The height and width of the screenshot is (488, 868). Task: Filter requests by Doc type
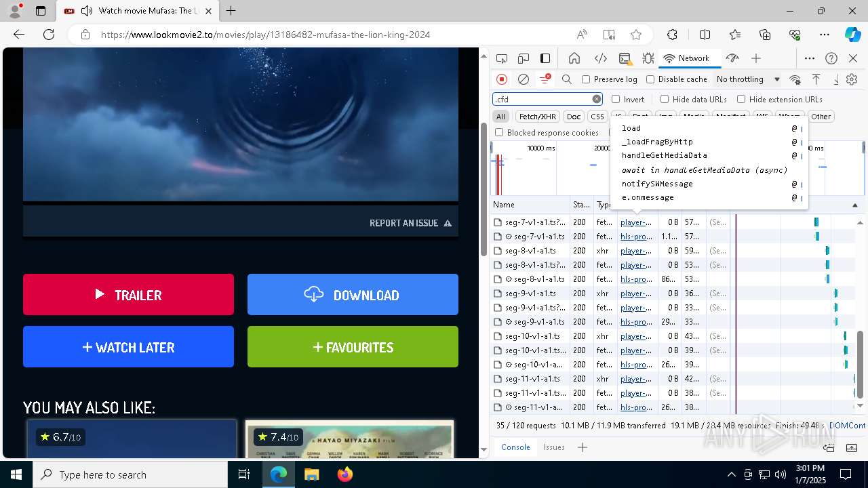point(574,117)
